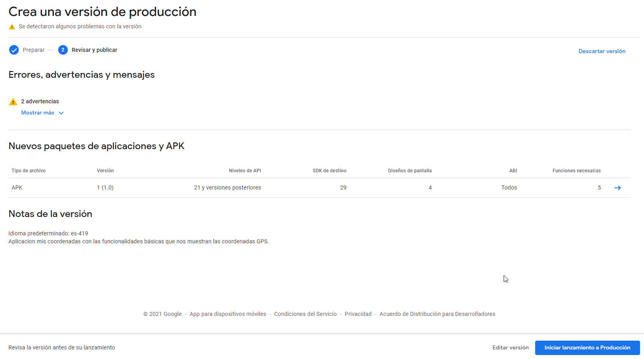Click the ABI value 'Todos'

(509, 187)
